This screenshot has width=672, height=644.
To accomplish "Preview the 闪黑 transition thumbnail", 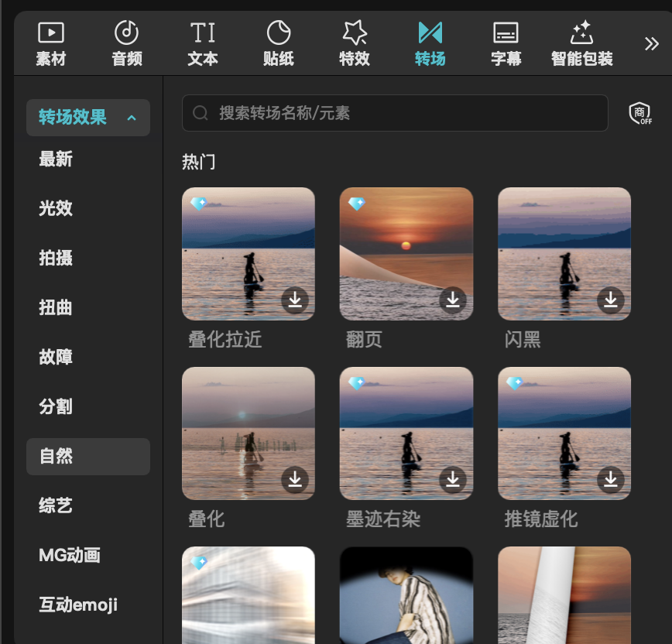I will coord(564,254).
